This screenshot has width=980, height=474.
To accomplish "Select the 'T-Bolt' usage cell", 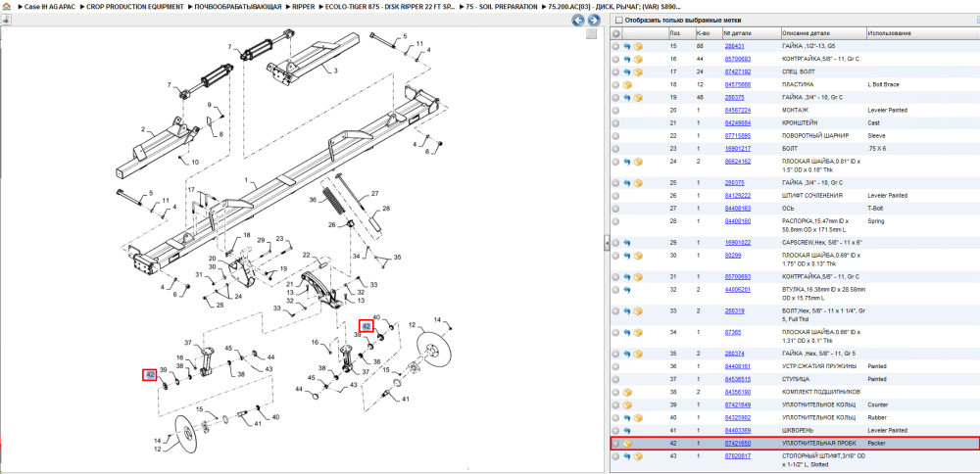I will 875,209.
